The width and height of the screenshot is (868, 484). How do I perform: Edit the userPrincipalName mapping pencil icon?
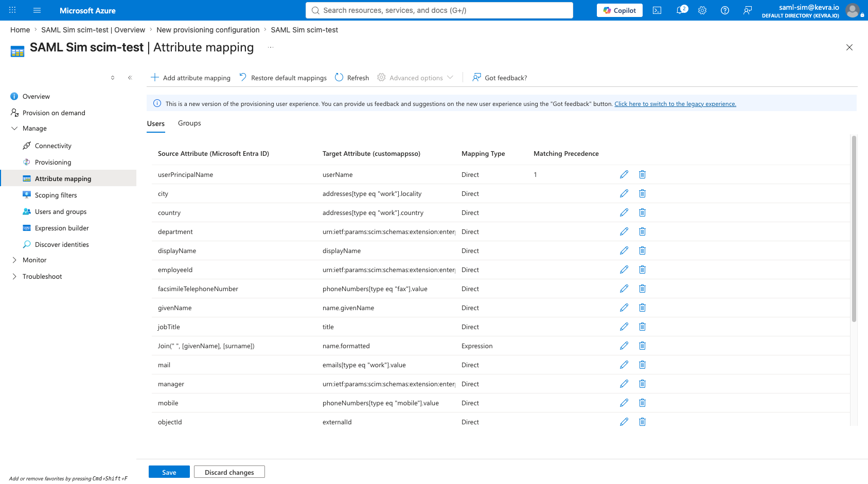(x=624, y=174)
